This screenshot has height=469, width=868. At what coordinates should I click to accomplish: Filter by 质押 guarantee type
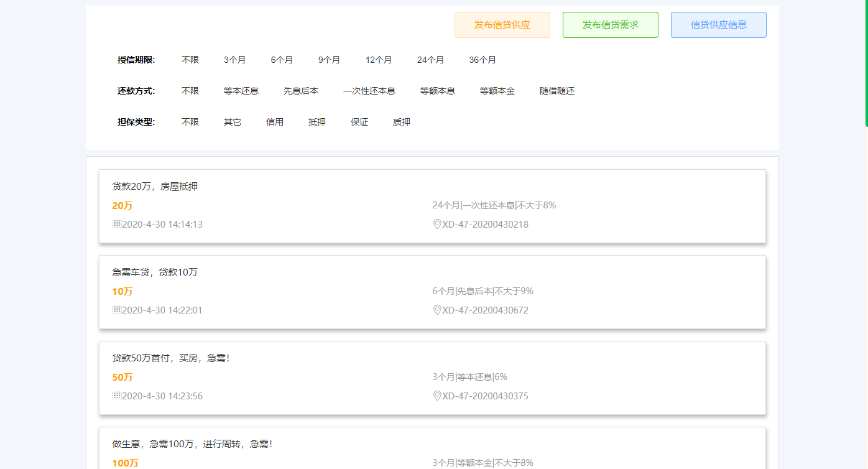(x=401, y=122)
